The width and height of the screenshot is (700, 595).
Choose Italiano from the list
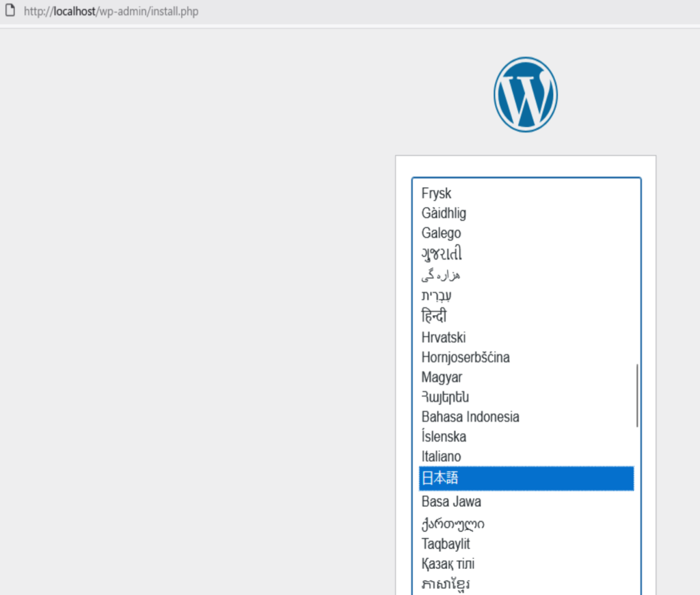(441, 456)
